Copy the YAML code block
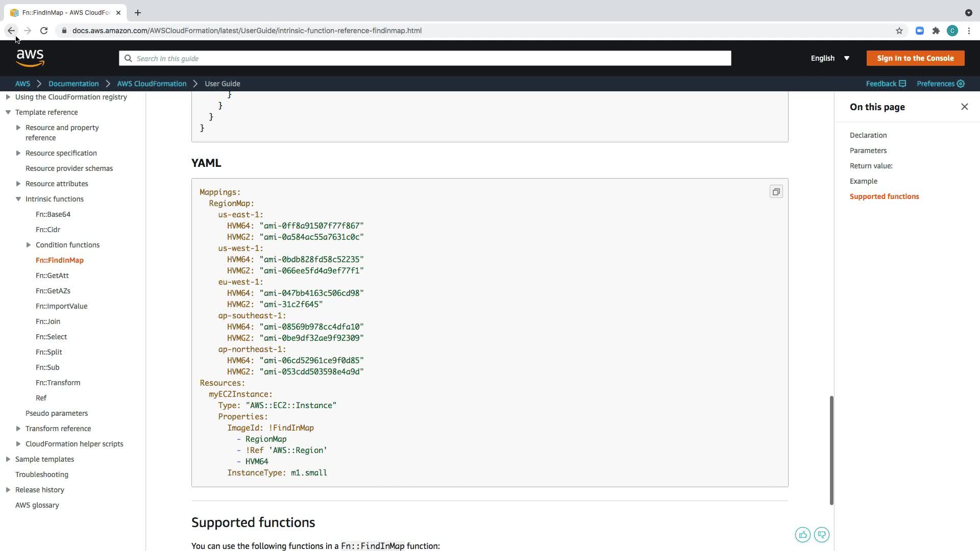This screenshot has height=551, width=980. 776,192
